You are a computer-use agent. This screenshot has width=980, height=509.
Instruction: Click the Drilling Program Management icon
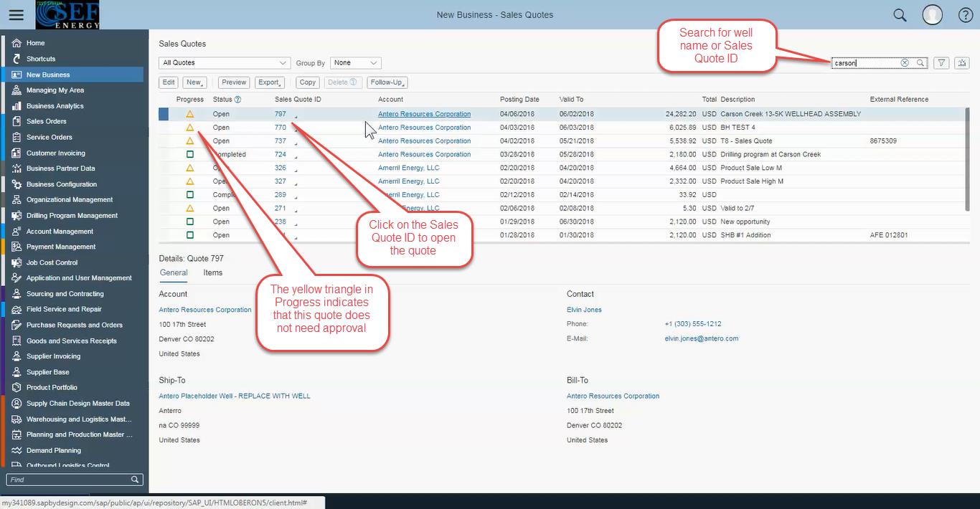[x=17, y=215]
